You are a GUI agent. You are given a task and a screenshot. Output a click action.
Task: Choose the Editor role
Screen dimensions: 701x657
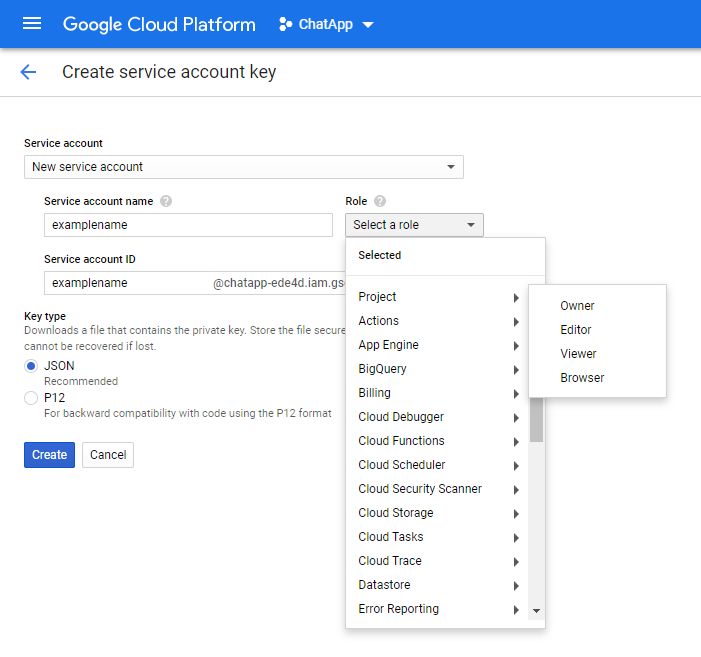coord(576,330)
